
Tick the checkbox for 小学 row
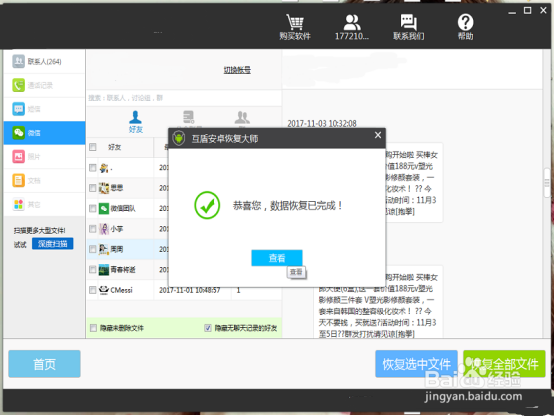93,229
